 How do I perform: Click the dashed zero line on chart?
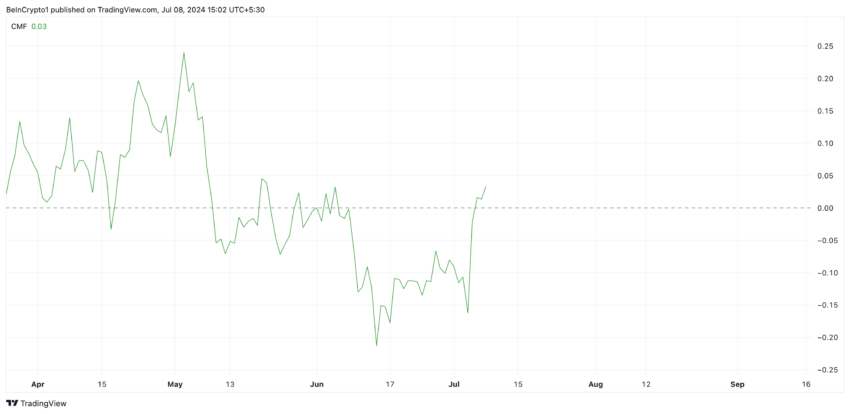pos(407,208)
